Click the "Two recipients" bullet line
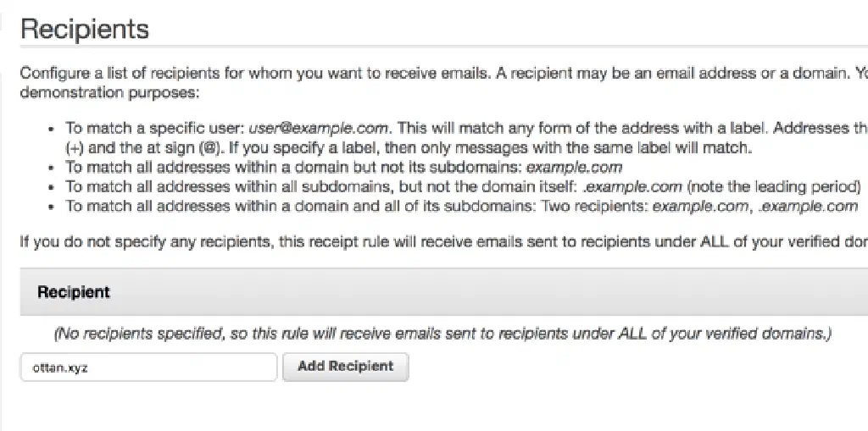 click(339, 206)
